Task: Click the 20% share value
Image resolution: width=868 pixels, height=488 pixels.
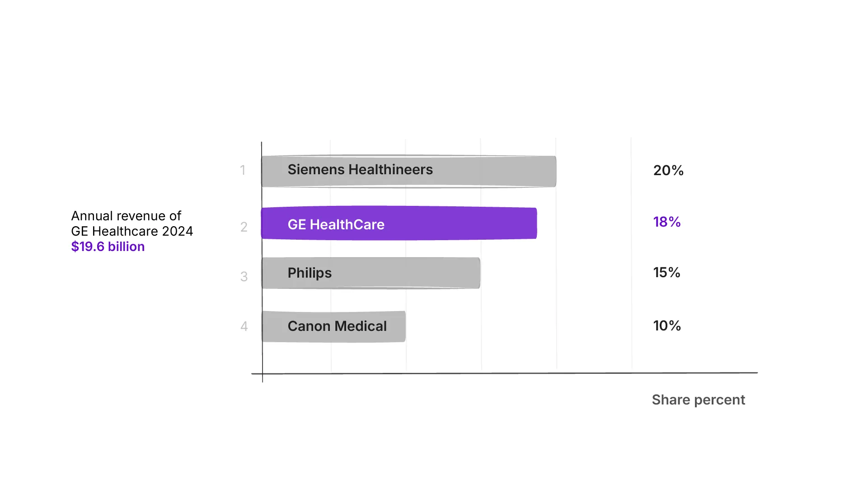Action: 668,171
